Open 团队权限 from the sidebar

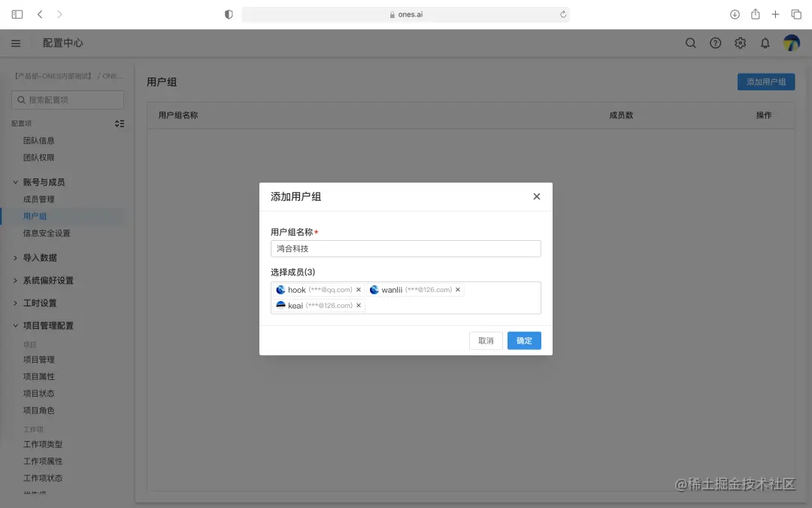(39, 157)
